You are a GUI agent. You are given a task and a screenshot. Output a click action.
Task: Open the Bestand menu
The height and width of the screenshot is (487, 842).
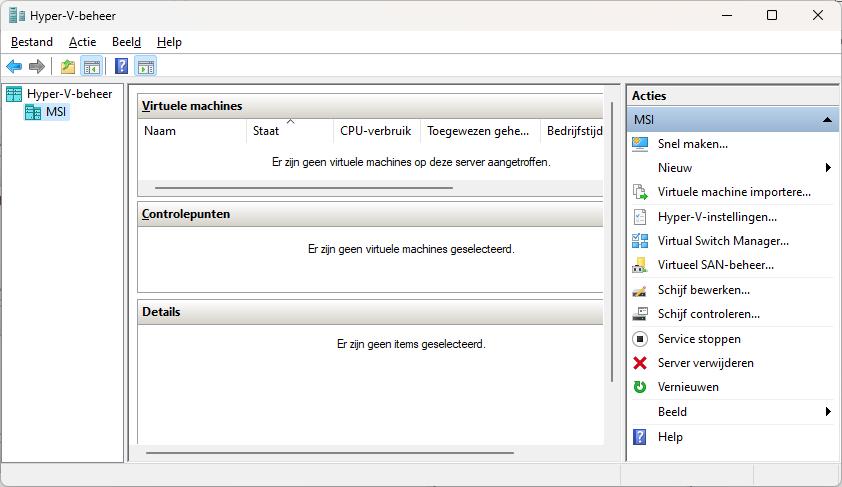[x=32, y=42]
